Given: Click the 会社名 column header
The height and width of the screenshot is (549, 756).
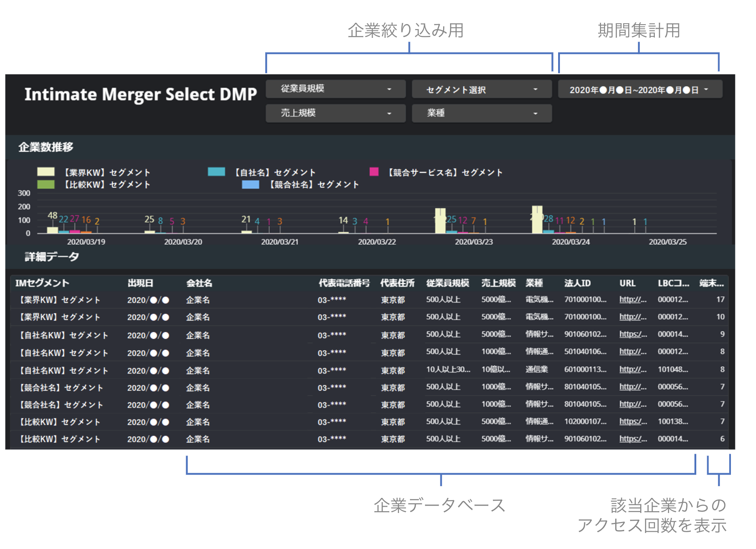Looking at the screenshot, I should tap(199, 283).
